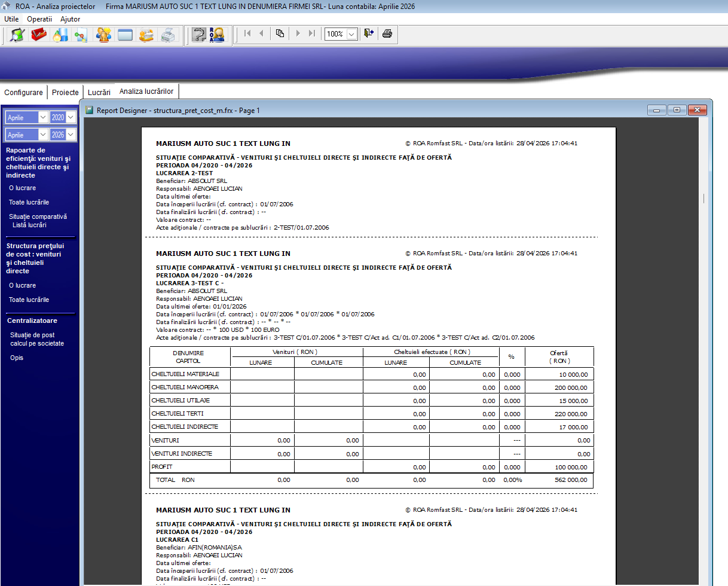Screen dimensions: 728x586
Task: Open the Operatii menu
Action: click(x=39, y=19)
